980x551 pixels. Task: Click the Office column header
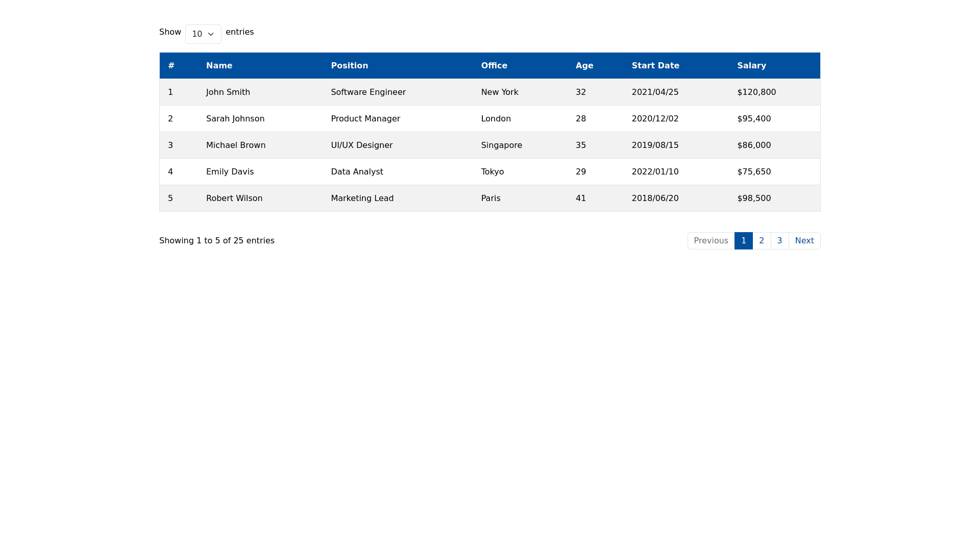point(494,66)
